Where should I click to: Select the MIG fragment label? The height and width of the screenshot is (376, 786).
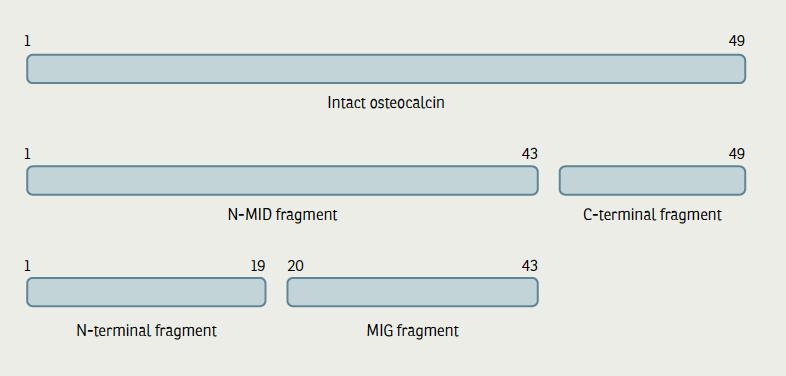coord(413,331)
